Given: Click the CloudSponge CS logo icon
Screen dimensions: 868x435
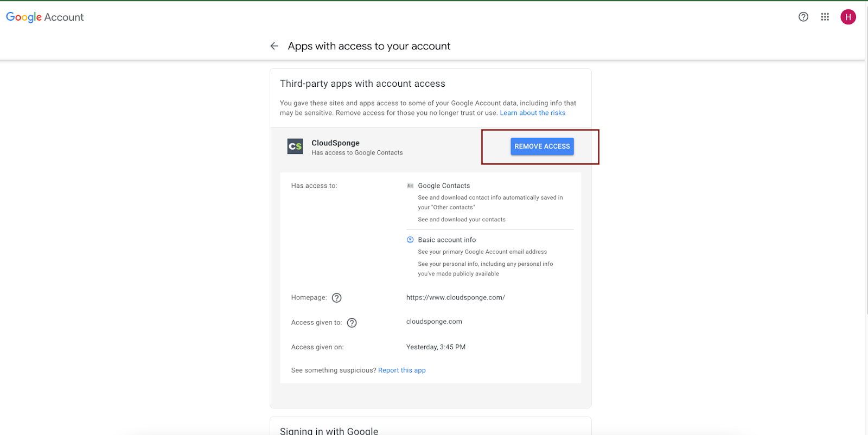Looking at the screenshot, I should click(295, 146).
